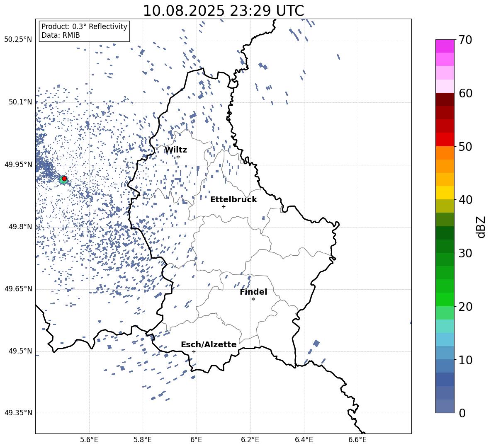The width and height of the screenshot is (491, 448).
Task: Click the bright green colorbar segment above 20
Action: click(445, 299)
